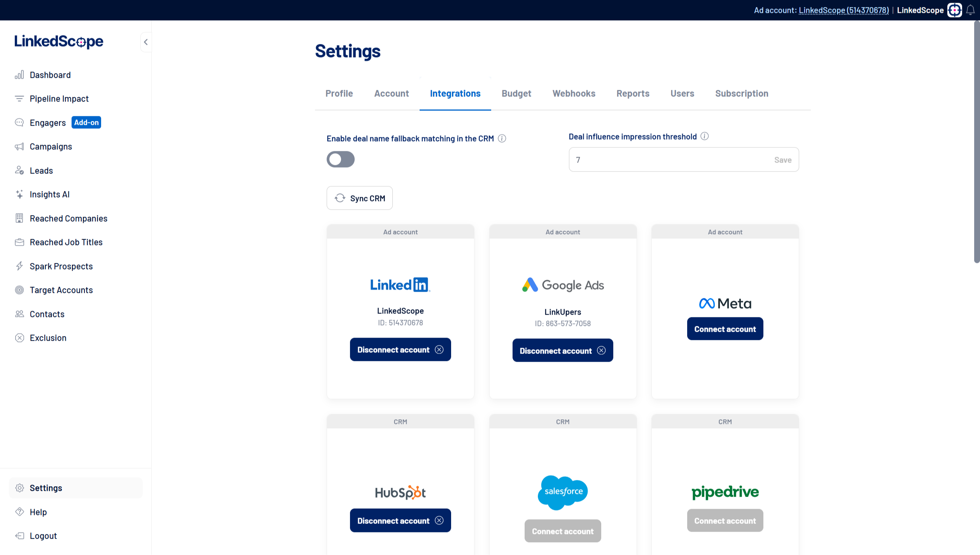Viewport: 980px width, 555px height.
Task: Click the Dashboard bar chart icon
Action: (x=19, y=75)
